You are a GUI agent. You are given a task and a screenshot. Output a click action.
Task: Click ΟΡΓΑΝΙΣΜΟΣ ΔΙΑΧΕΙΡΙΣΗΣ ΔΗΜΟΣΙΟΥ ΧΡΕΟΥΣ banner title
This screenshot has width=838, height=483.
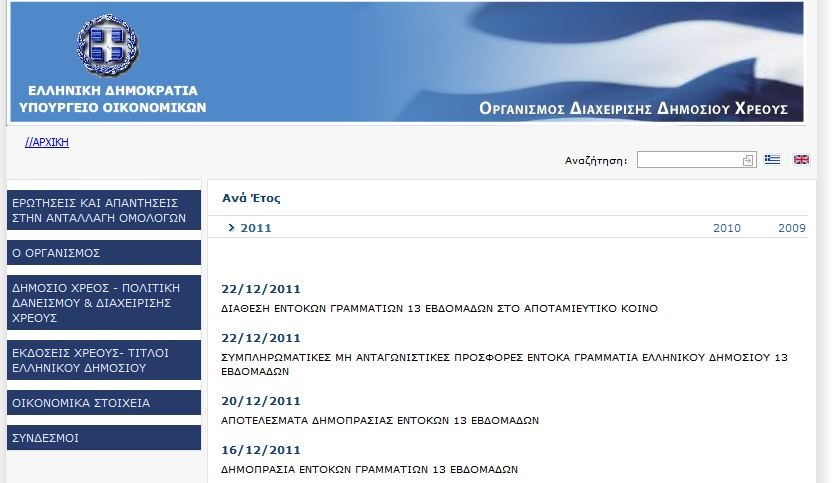pyautogui.click(x=633, y=108)
